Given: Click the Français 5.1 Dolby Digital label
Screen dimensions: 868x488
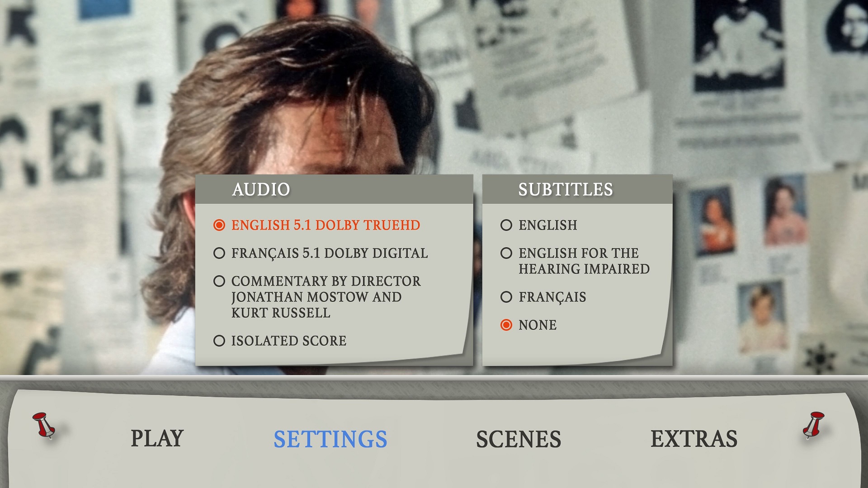Looking at the screenshot, I should [330, 253].
